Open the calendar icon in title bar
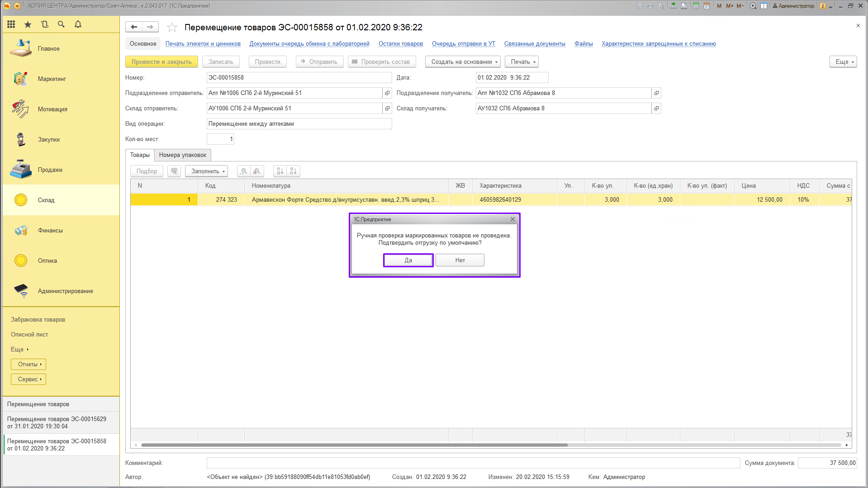868x488 pixels. (707, 6)
